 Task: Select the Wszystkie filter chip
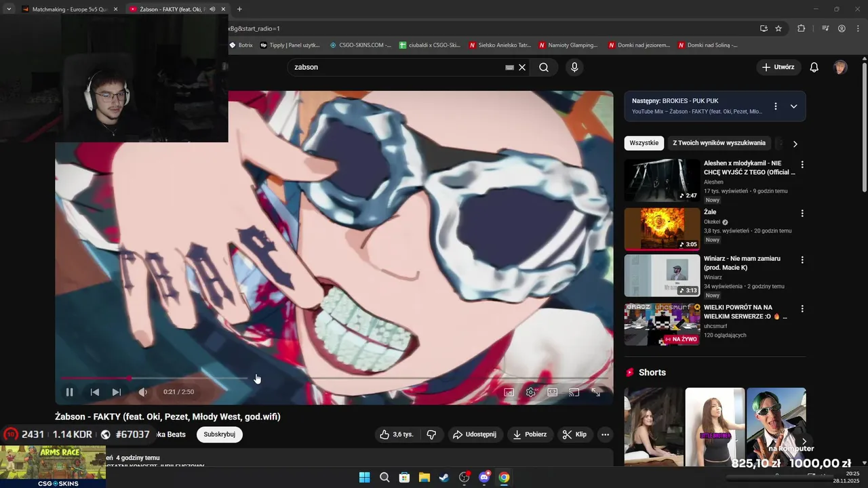(644, 143)
